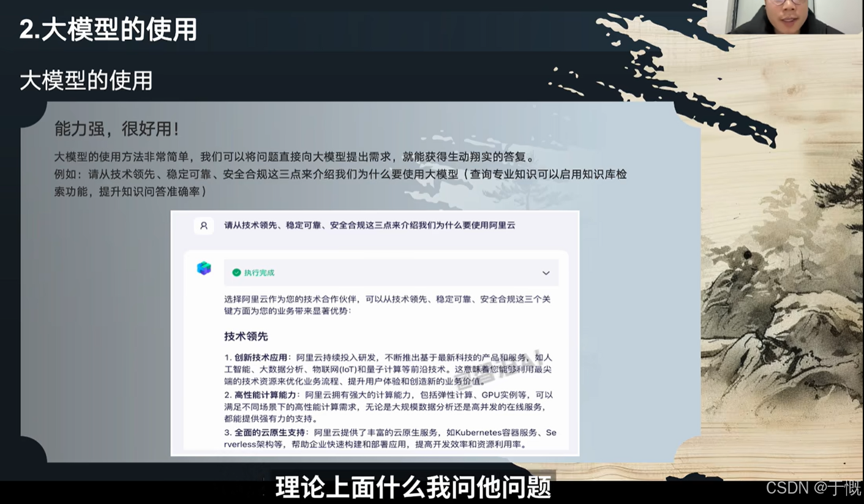864x504 pixels.
Task: Click the bold text 高性能计算能力
Action: pyautogui.click(x=265, y=395)
